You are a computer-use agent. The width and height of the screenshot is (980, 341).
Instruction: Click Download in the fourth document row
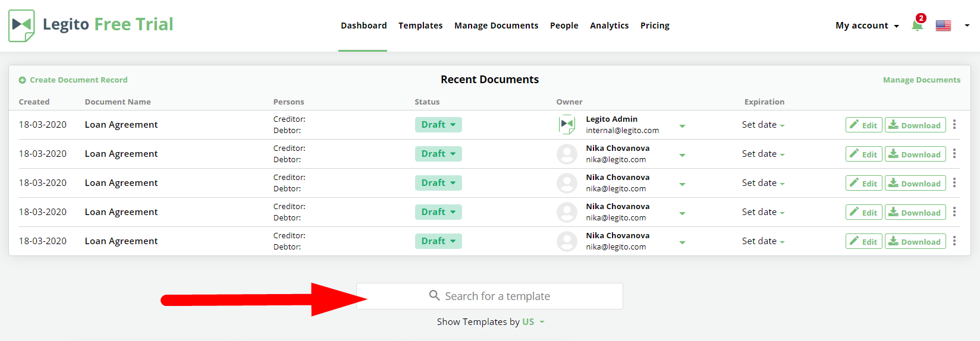click(915, 212)
